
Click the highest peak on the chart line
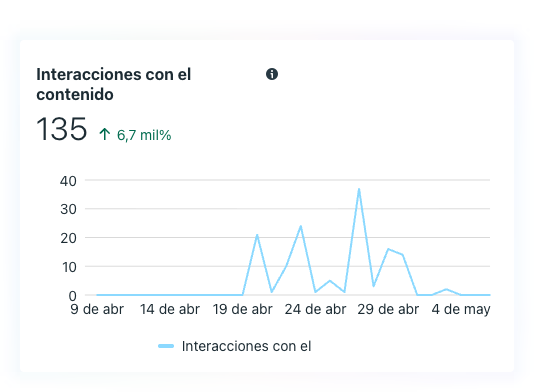pos(359,189)
